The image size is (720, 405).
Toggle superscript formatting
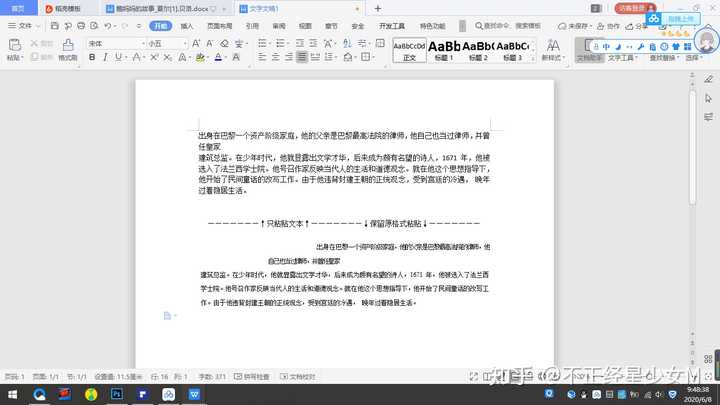pos(154,57)
